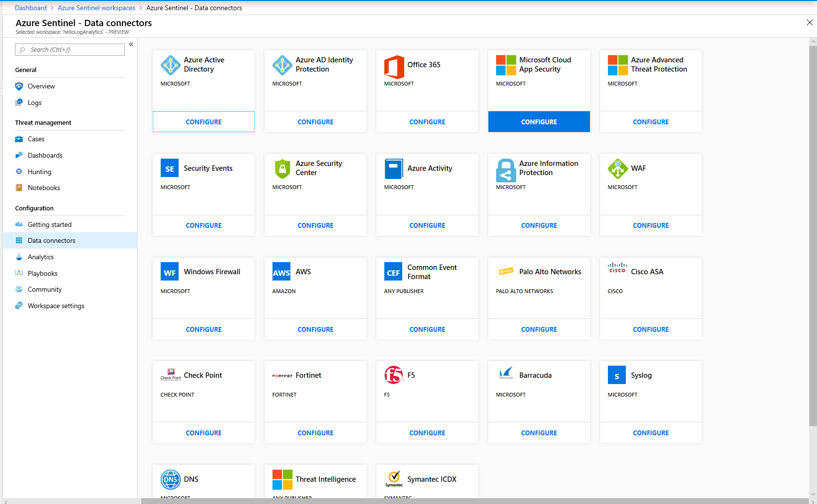Click the vertical scrollbar thumb
This screenshot has height=504, width=817.
pyautogui.click(x=813, y=236)
